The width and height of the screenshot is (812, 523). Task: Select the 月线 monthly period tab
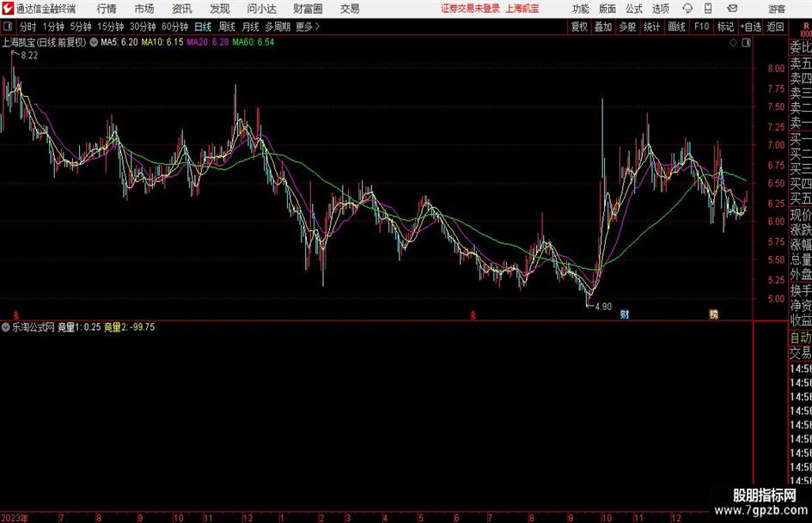click(250, 27)
